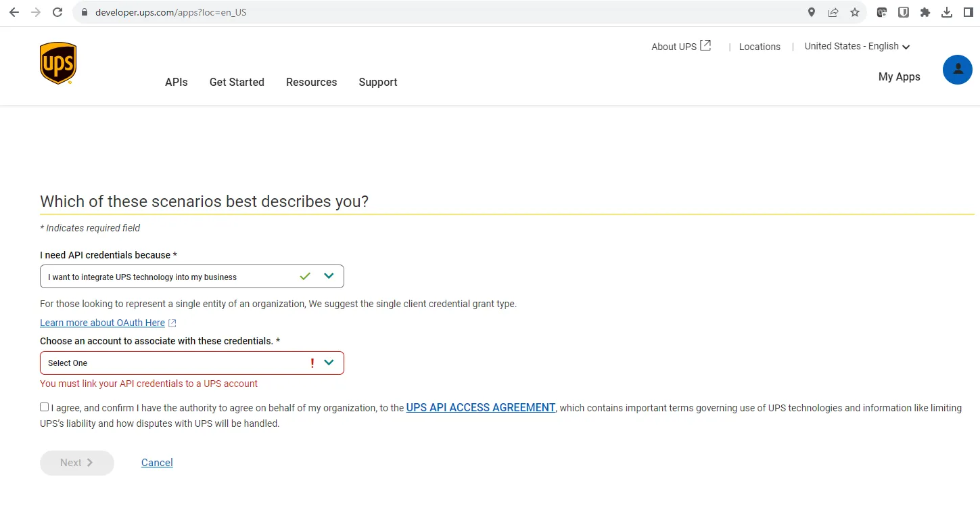Viewport: 980px width, 506px height.
Task: Open the Get Started menu
Action: coord(237,83)
